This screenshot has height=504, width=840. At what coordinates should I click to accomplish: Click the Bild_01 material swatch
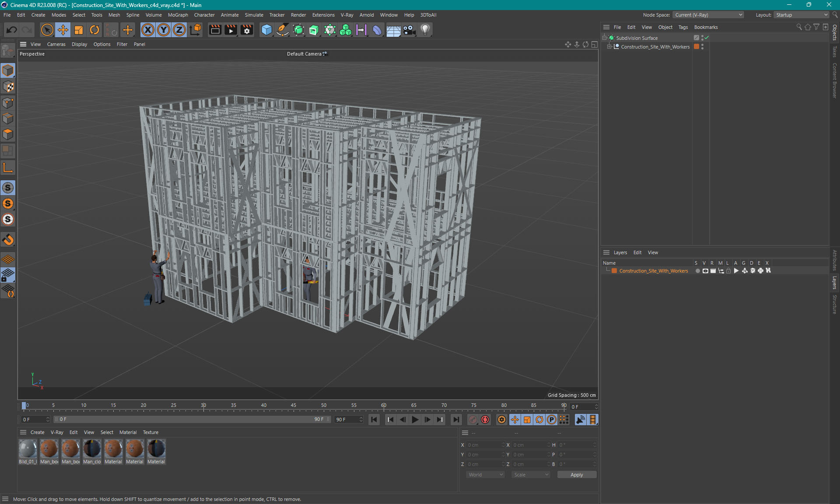(x=28, y=451)
